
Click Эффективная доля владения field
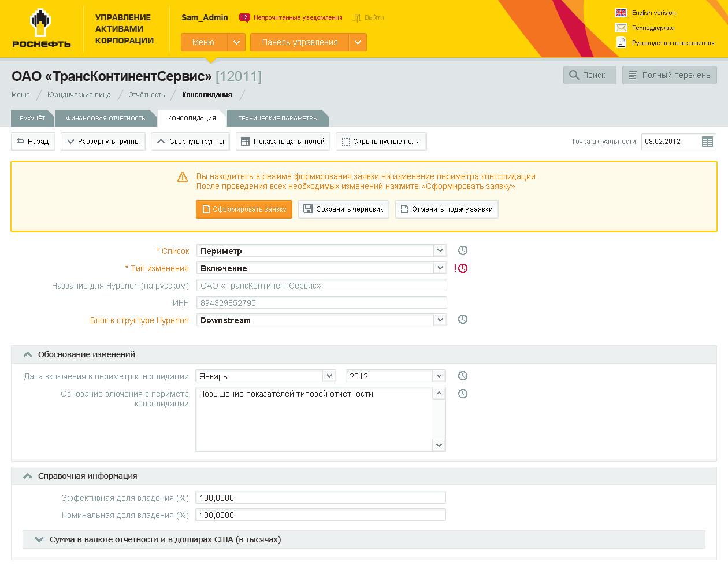pyautogui.click(x=321, y=498)
